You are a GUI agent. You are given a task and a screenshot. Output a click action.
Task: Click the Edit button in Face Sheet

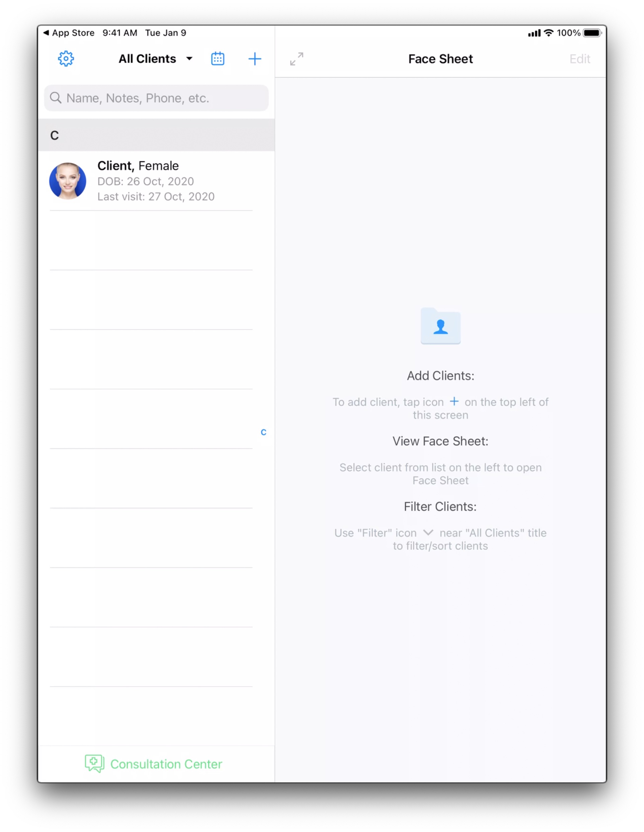pyautogui.click(x=580, y=59)
